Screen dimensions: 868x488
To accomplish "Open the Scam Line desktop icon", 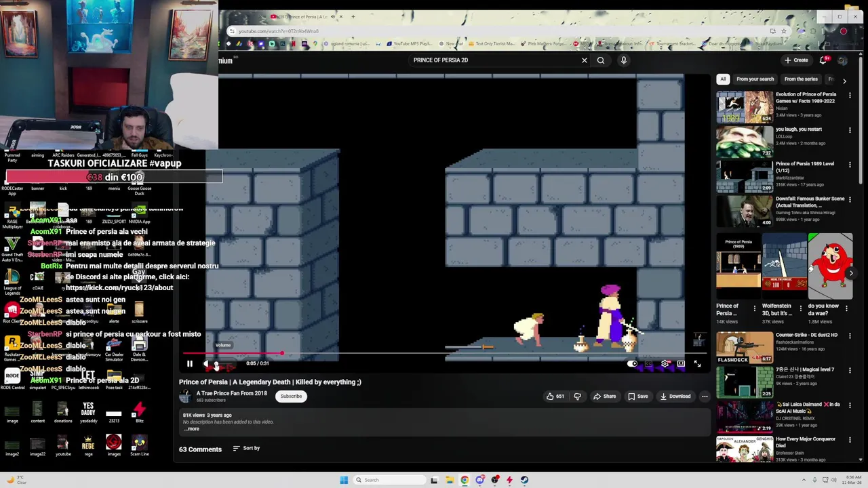I will (139, 445).
